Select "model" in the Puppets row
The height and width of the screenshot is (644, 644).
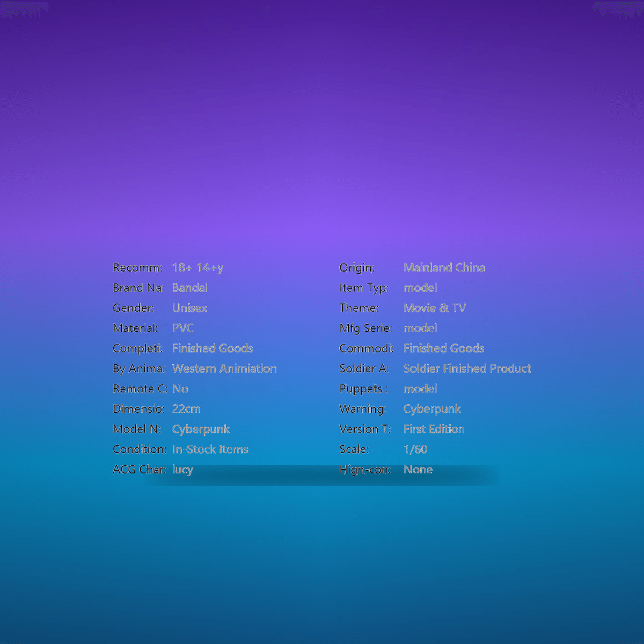click(x=420, y=389)
